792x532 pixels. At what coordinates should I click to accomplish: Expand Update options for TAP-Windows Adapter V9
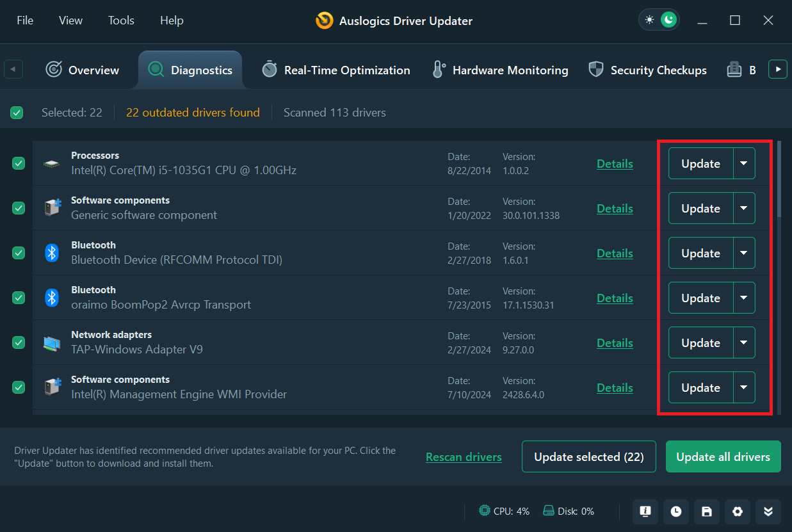[744, 343]
